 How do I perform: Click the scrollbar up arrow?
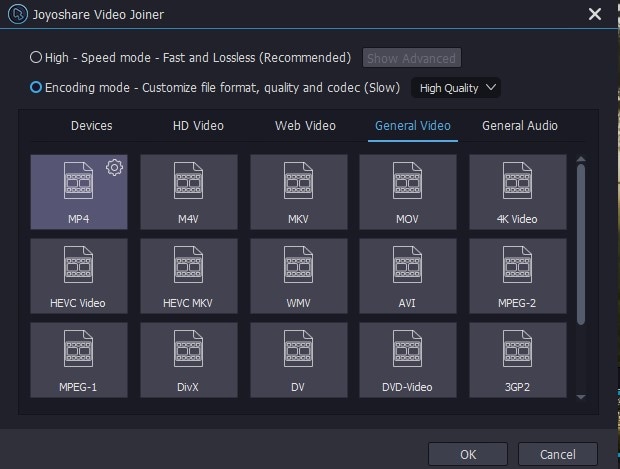pos(581,159)
